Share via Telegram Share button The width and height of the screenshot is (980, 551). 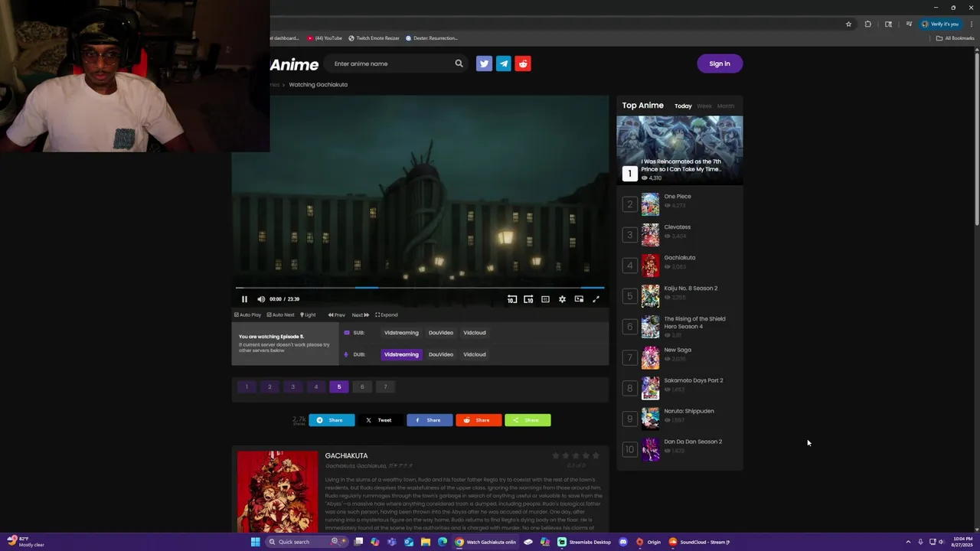[x=332, y=420]
